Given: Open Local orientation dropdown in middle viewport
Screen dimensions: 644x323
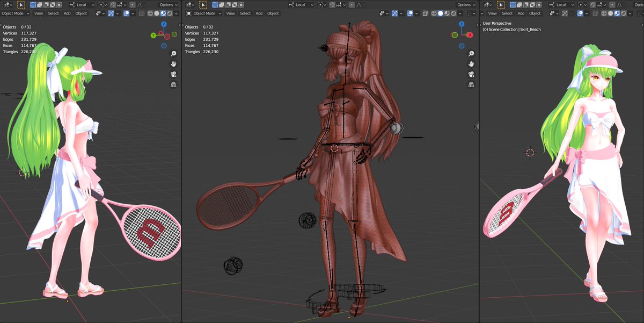Looking at the screenshot, I should coord(301,5).
